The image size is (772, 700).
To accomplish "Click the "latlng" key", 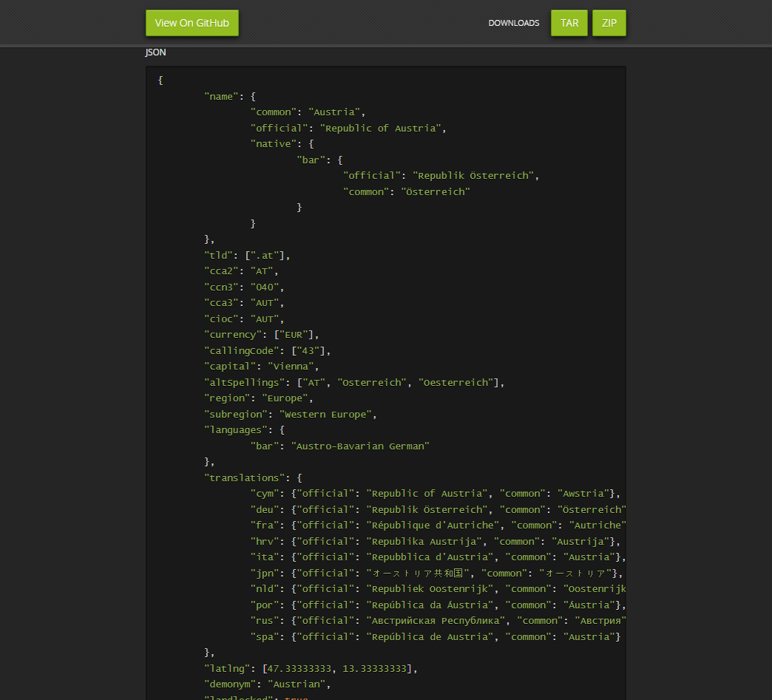I will coord(227,669).
